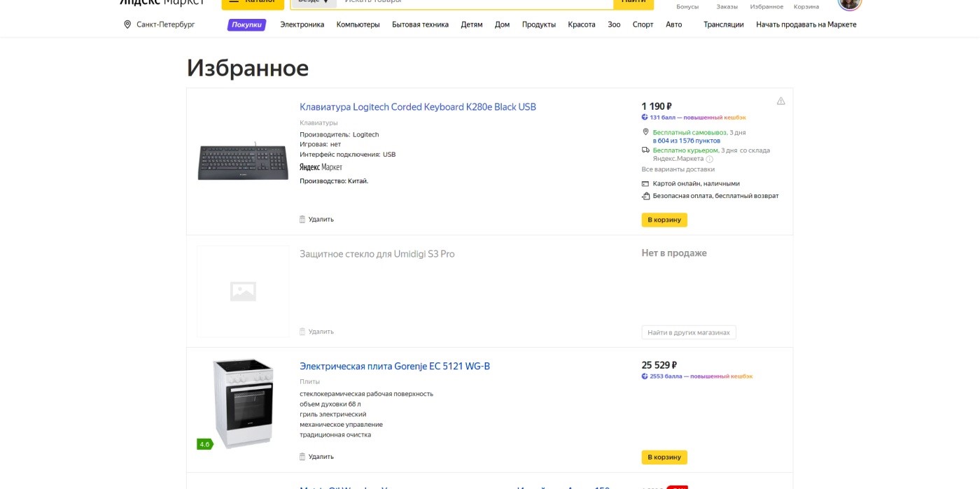Screen dimensions: 980x489
Task: Click объем духовки 68 л text
Action: [330, 404]
